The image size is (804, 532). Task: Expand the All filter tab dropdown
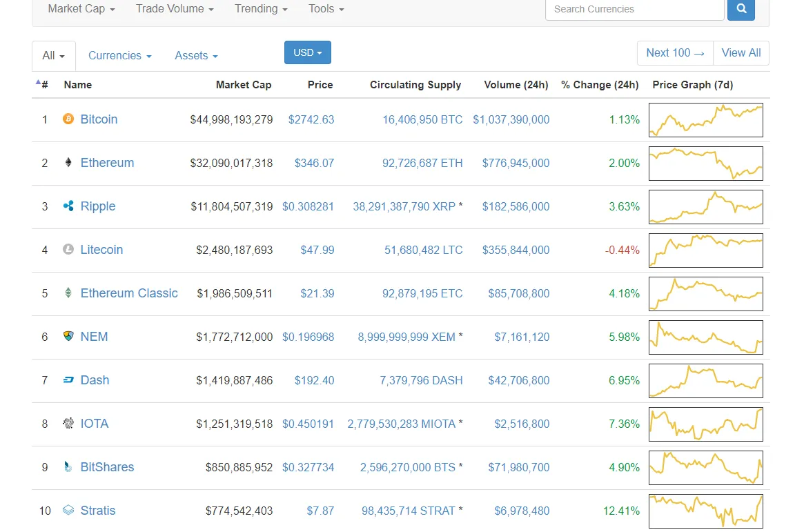tap(53, 55)
